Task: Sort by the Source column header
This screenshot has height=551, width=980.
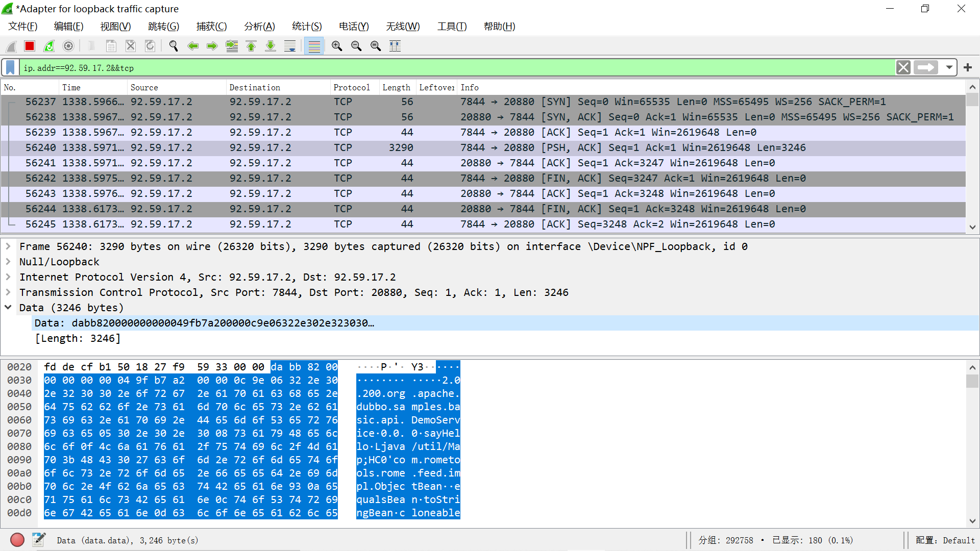Action: [177, 88]
